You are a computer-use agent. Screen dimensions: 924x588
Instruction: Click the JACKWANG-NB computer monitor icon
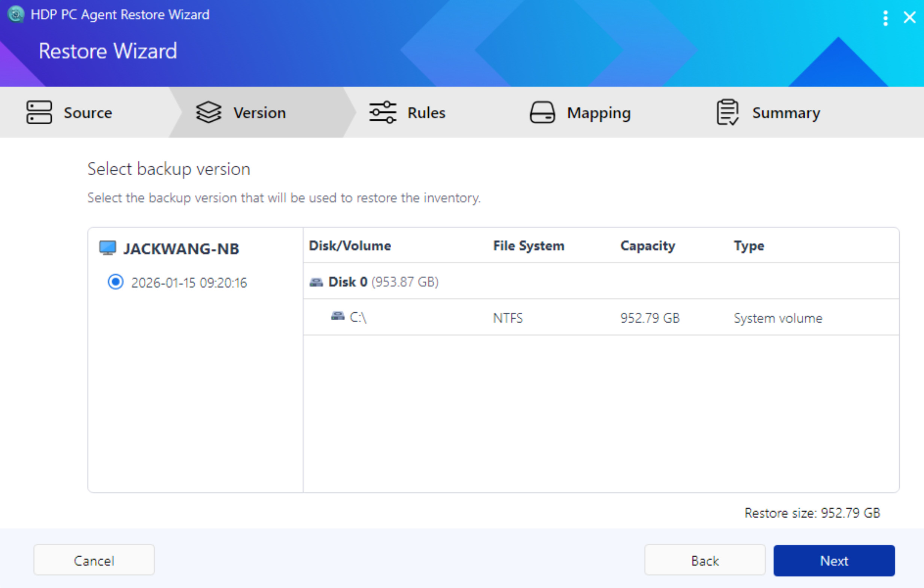point(107,248)
